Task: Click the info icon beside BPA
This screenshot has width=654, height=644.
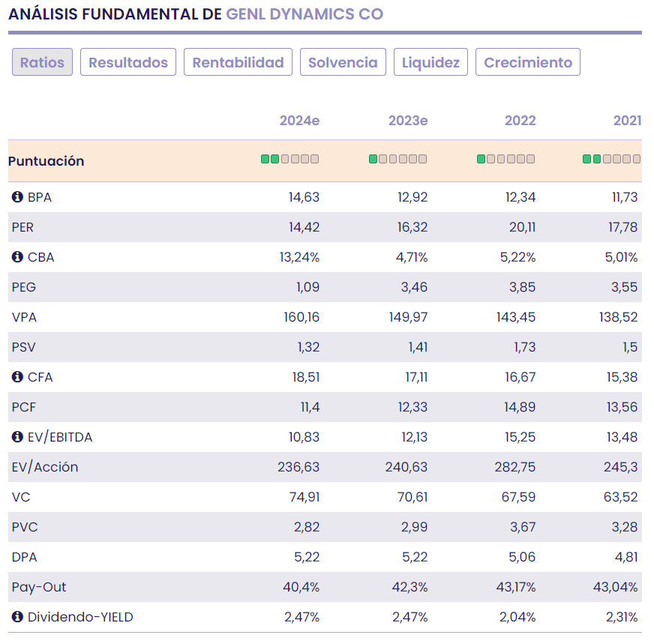Action: pyautogui.click(x=17, y=197)
